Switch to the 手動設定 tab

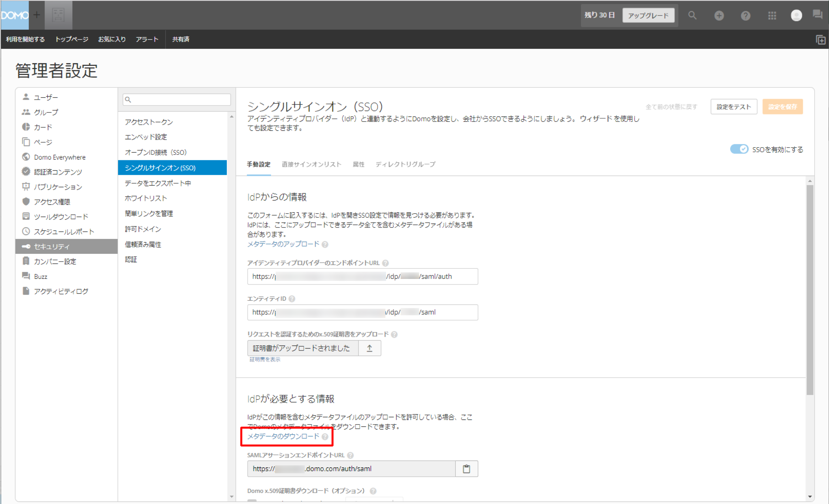coord(259,164)
